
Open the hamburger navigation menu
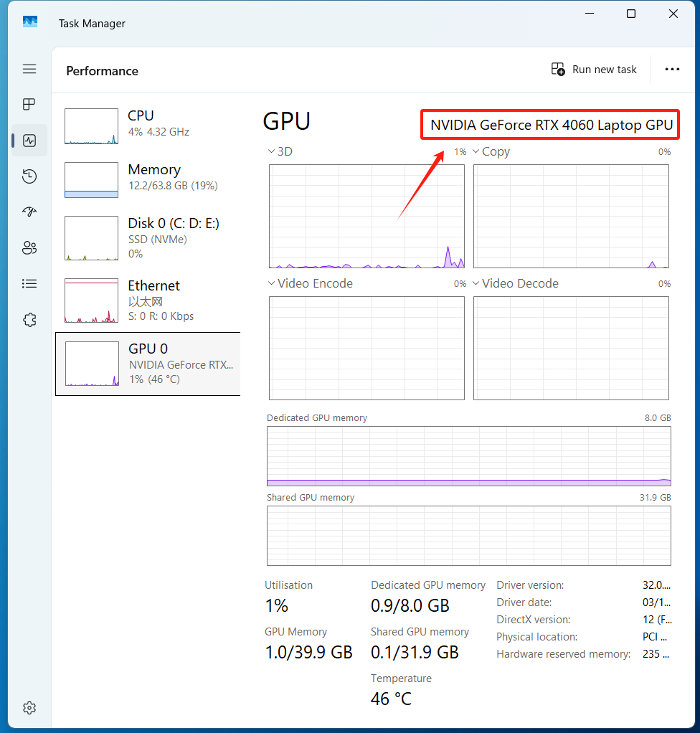(x=29, y=69)
